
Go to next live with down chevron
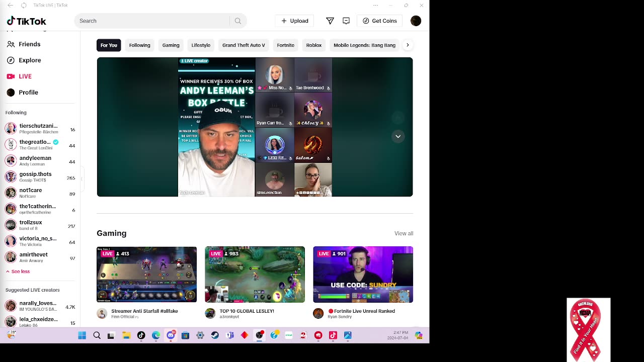point(398,136)
